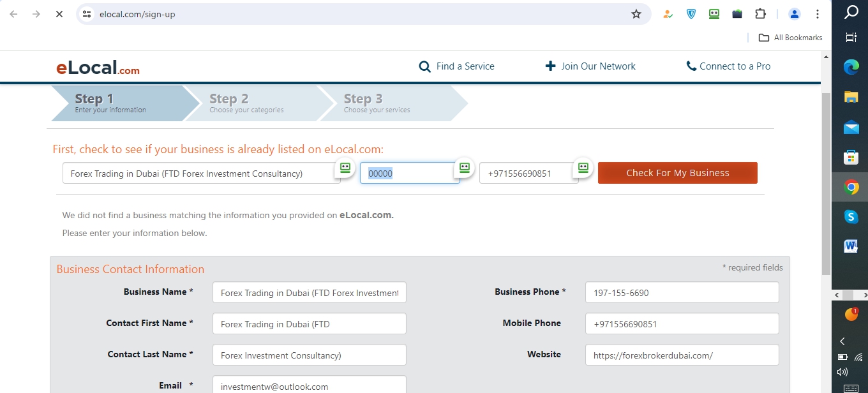Stop loading the page
Screen dimensions: 868x393
(59, 14)
